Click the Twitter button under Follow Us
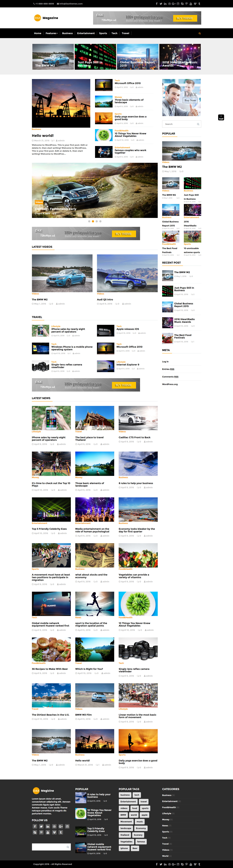 tap(41, 826)
